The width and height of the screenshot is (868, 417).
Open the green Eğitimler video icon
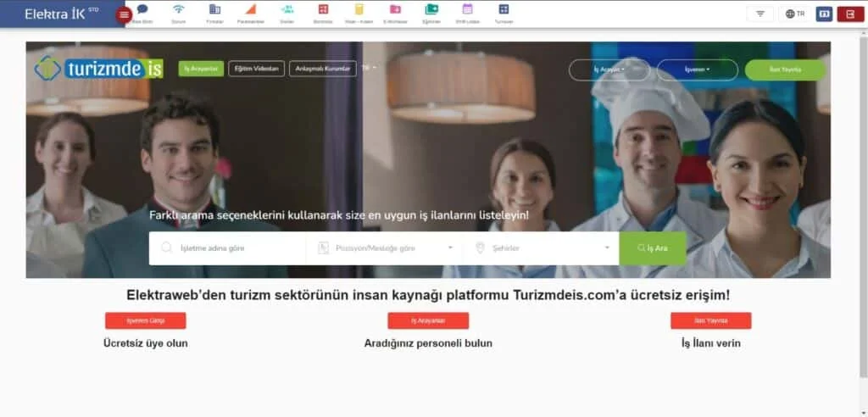tap(431, 9)
